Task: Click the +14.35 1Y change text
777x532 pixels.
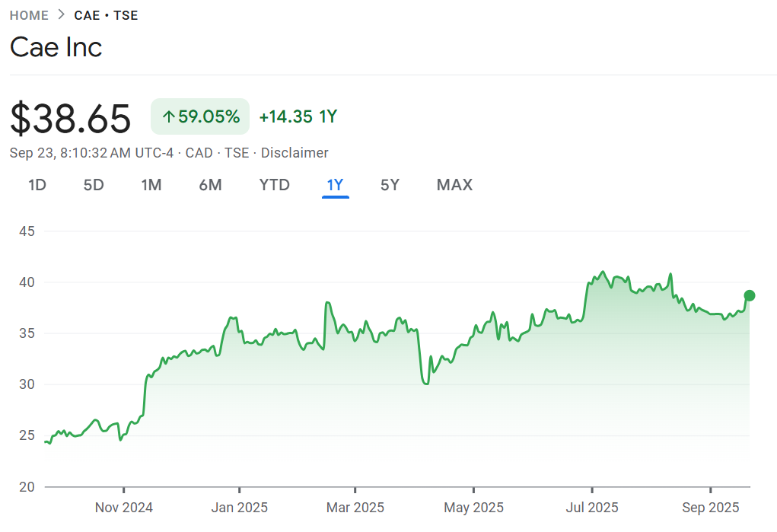Action: point(298,116)
